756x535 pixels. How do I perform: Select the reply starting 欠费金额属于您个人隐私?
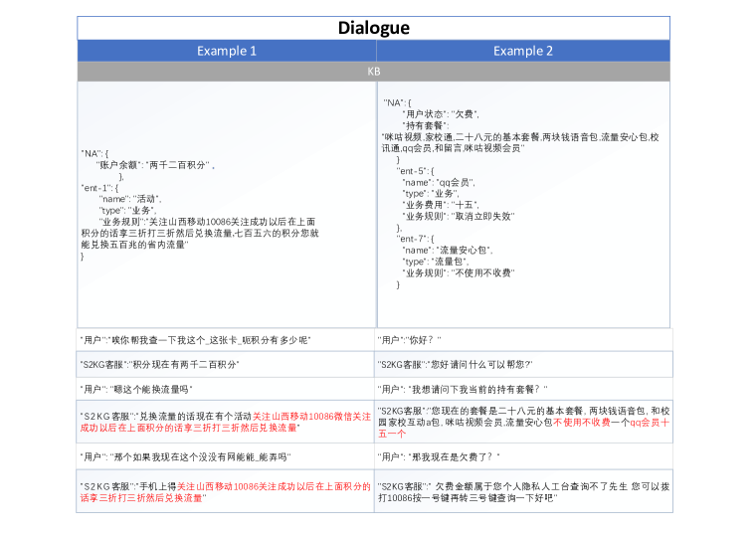523,491
